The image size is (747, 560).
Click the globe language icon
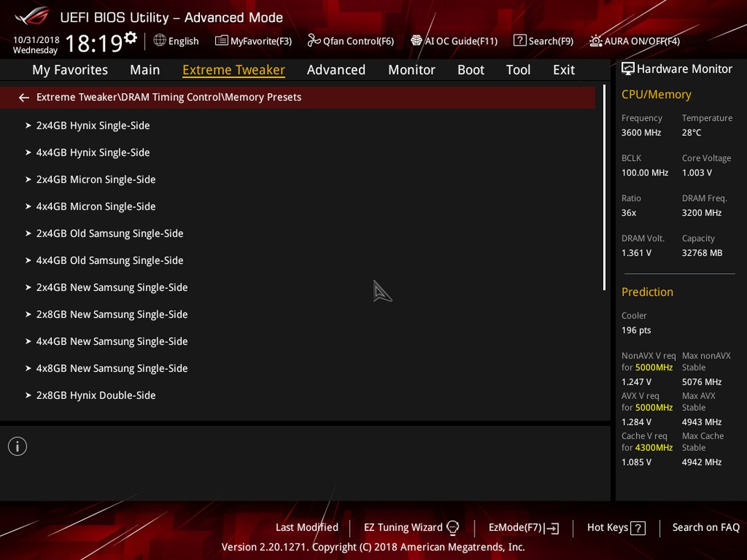[160, 41]
